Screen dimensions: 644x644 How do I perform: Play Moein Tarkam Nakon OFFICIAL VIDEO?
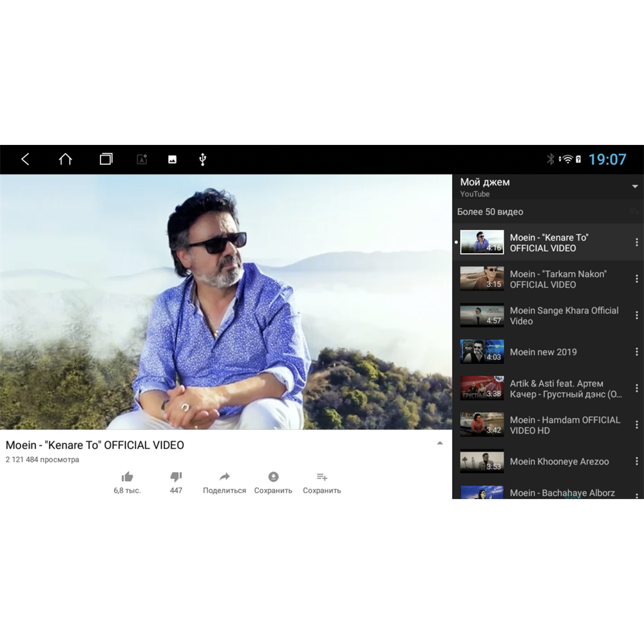548,279
